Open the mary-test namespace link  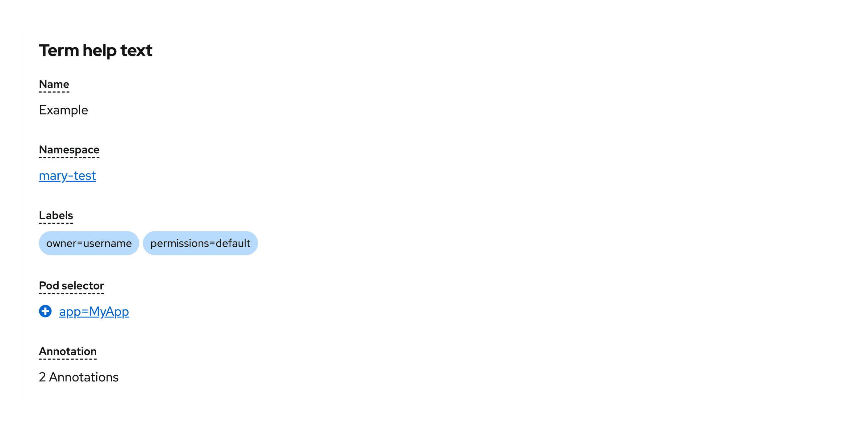tap(67, 176)
